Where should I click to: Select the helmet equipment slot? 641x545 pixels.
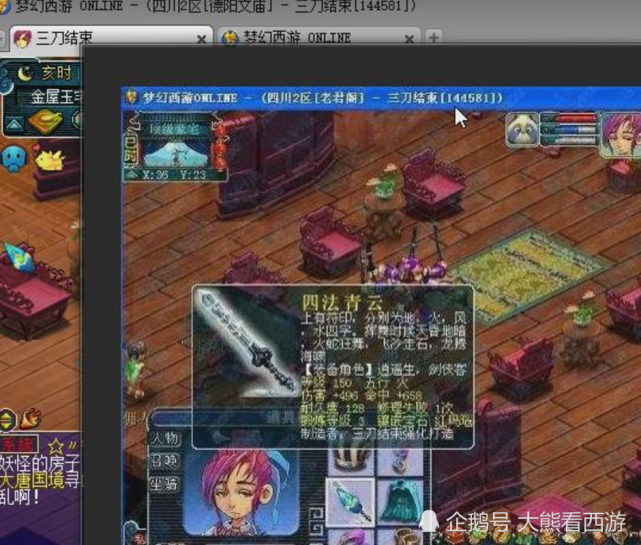click(x=351, y=461)
